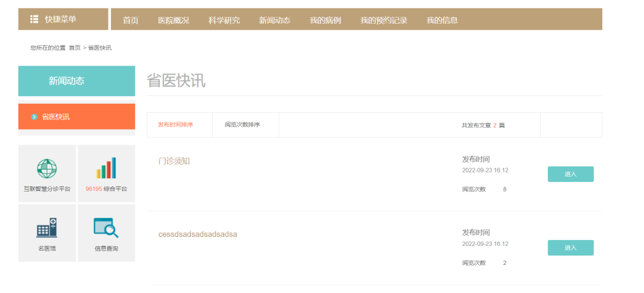Click 进入 button for 门诊须知
The image size is (644, 293).
tap(571, 174)
